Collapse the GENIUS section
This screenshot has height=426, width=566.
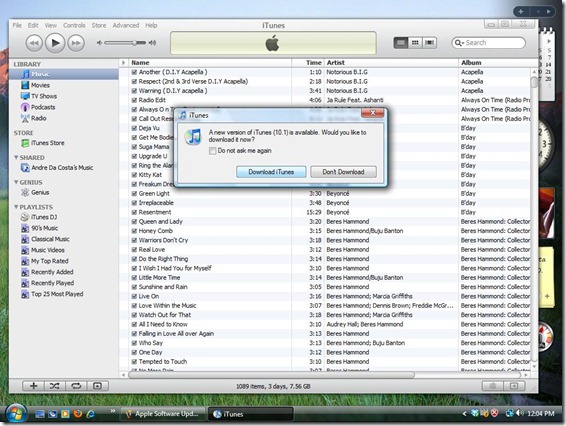coord(16,182)
